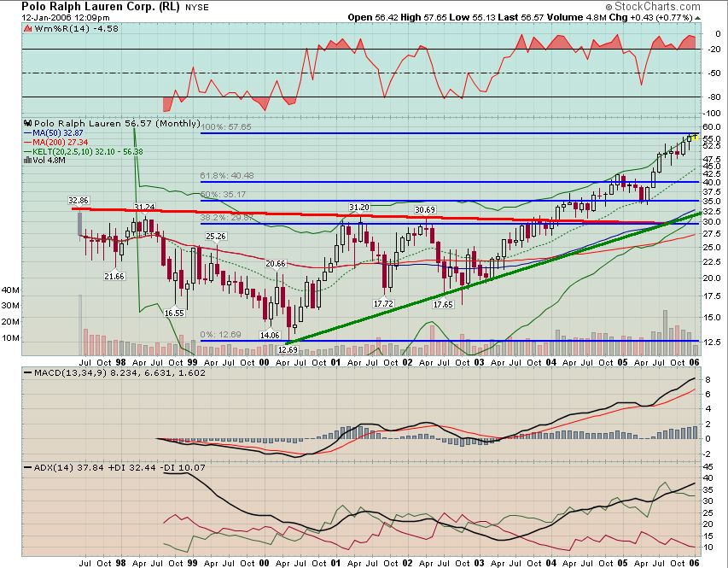Click the 'MA(50) 32.87' legend text
The height and width of the screenshot is (568, 728).
tap(57, 133)
